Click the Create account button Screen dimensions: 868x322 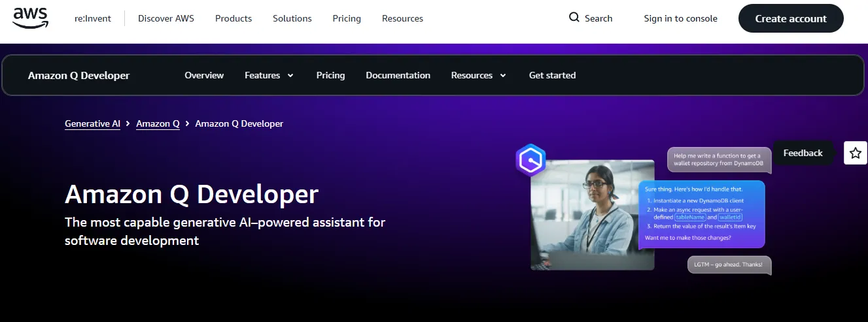791,18
